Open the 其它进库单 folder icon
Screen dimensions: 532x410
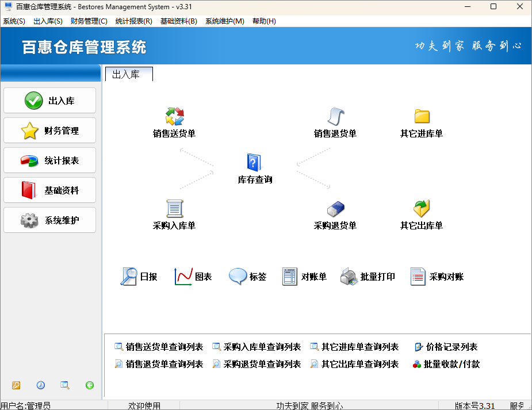(422, 116)
